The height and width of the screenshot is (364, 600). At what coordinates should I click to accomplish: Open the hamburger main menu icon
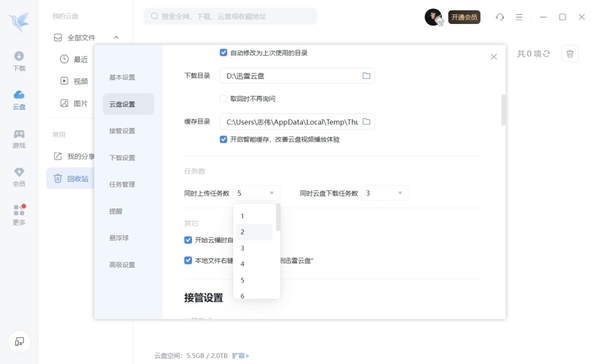[519, 17]
